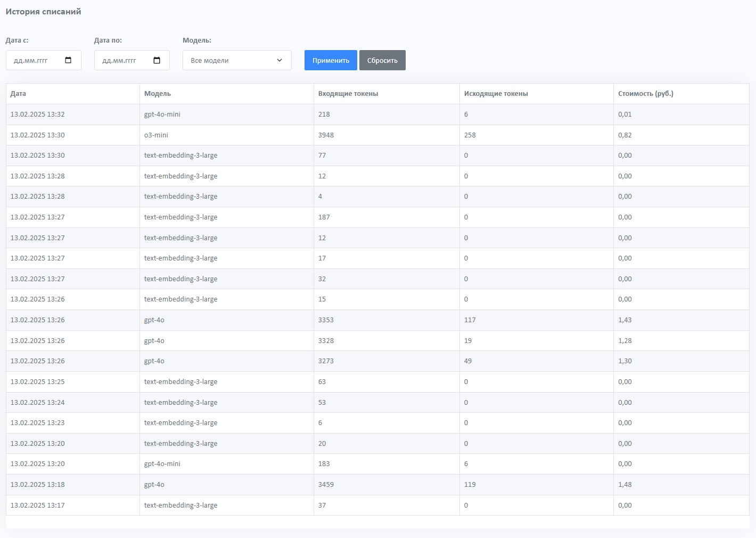
Task: Click outgoing tokens value '258'
Action: 470,135
